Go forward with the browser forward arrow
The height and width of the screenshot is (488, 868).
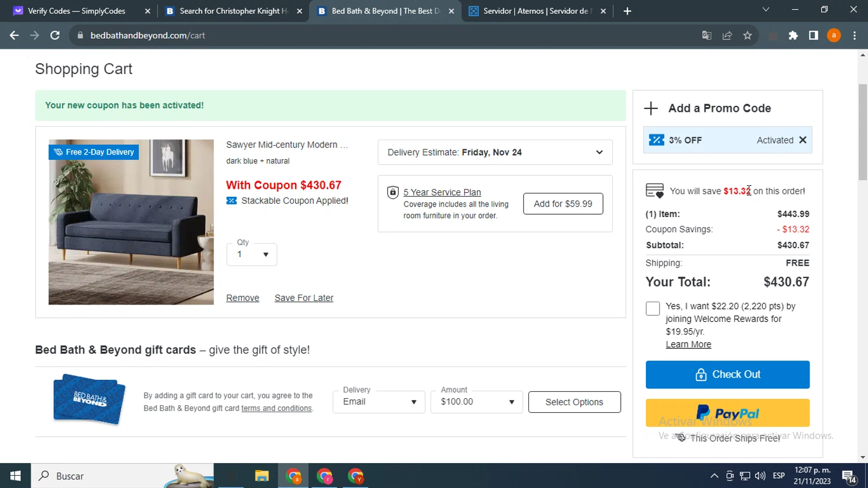point(34,35)
